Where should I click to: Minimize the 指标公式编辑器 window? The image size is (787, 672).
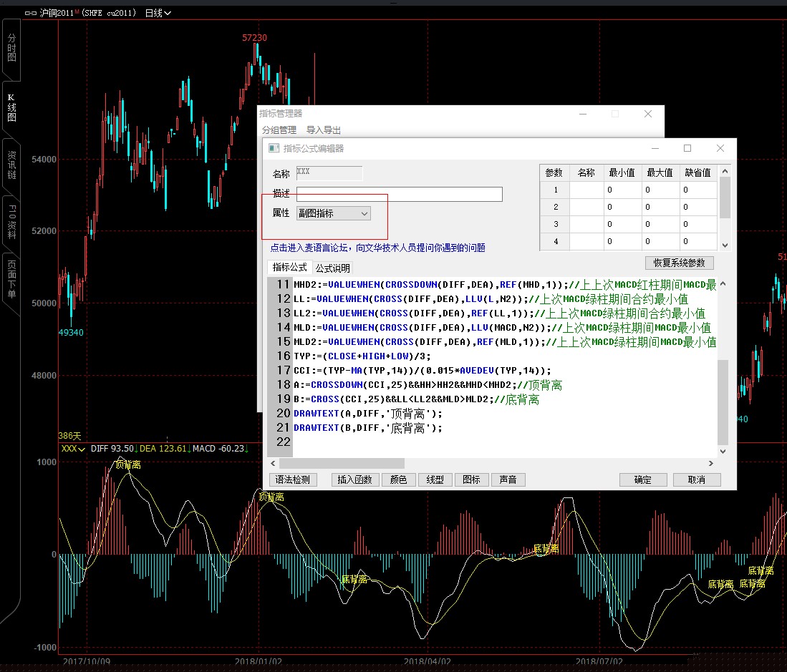click(654, 148)
